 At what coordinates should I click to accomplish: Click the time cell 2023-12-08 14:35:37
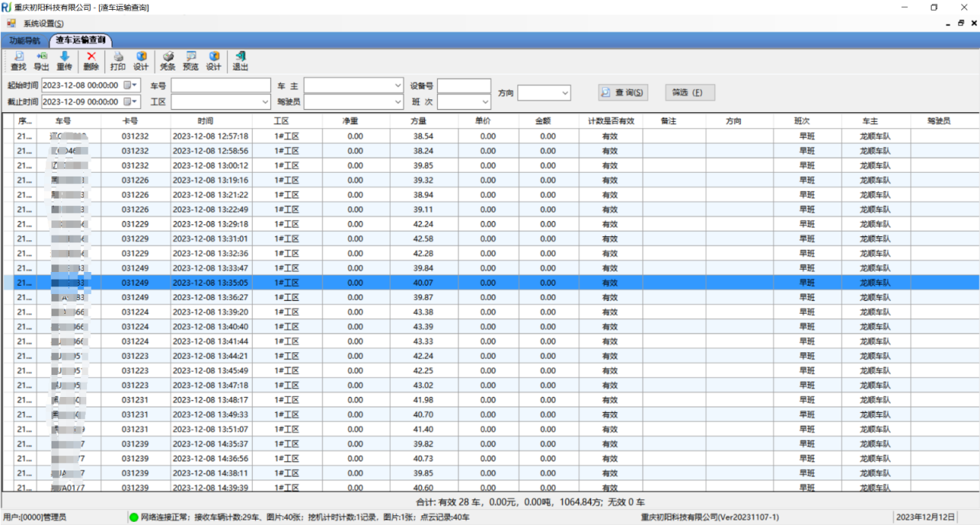tap(211, 444)
